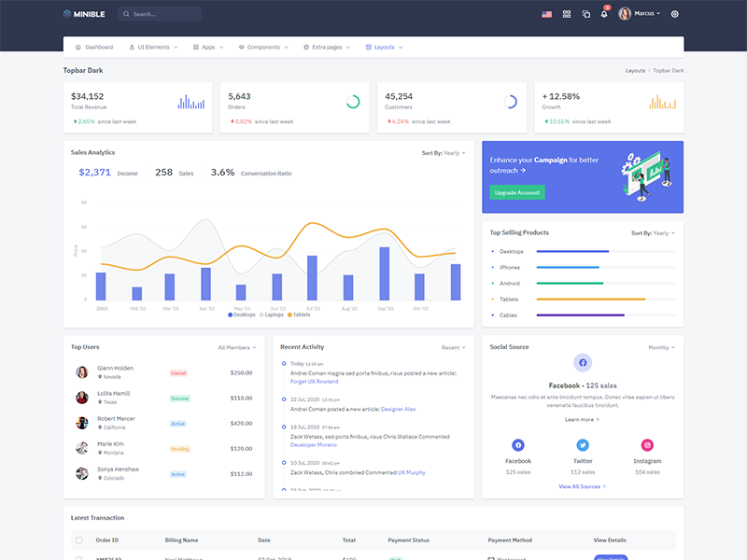The height and width of the screenshot is (560, 747).
Task: Open the Marcus user profile menu
Action: coord(640,14)
